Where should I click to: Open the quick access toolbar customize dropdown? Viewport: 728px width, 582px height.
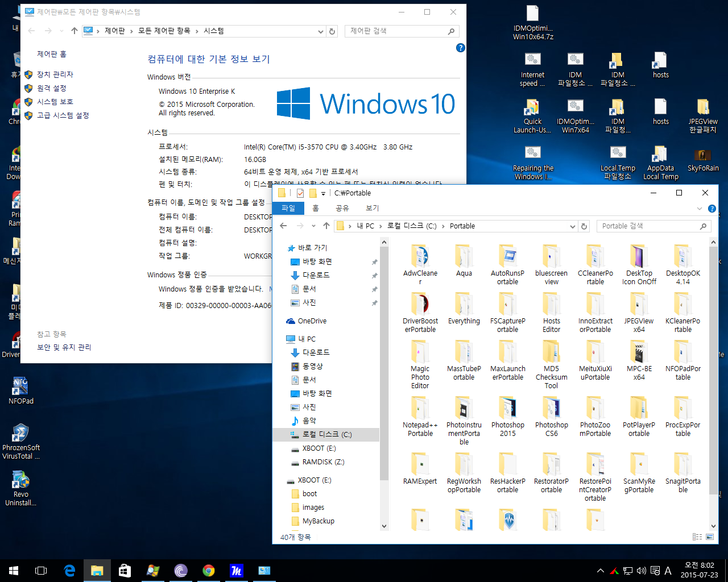point(323,193)
